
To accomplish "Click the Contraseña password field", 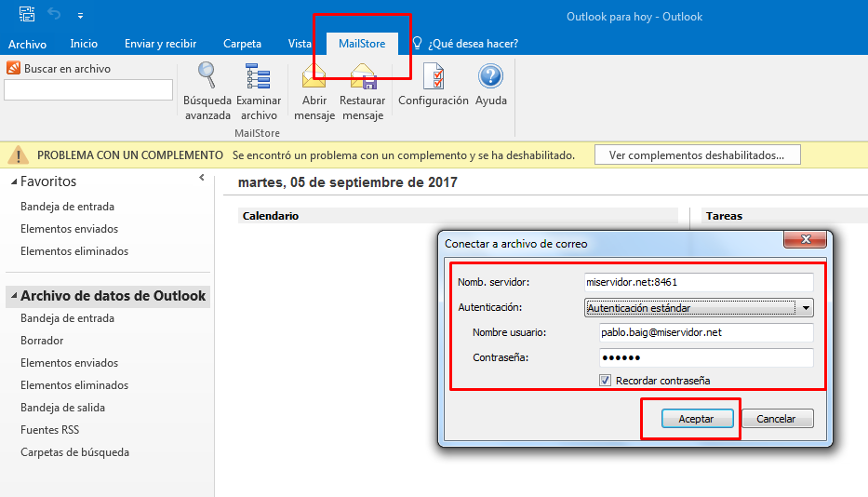I will tap(706, 357).
